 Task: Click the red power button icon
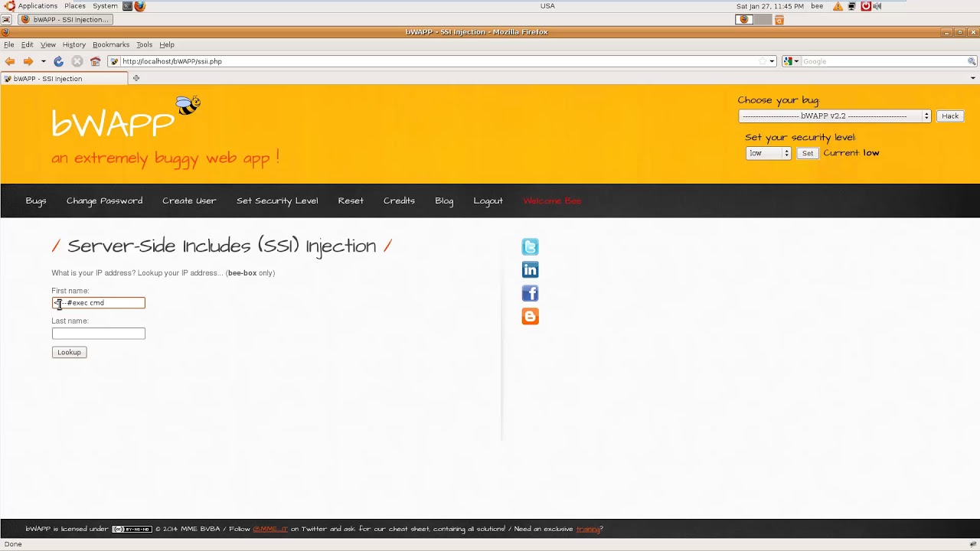point(866,6)
